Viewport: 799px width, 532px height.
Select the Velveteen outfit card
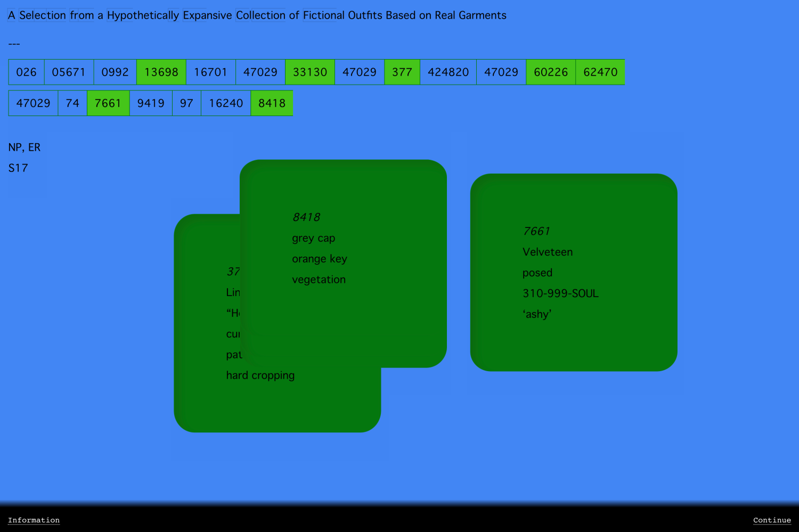(574, 272)
